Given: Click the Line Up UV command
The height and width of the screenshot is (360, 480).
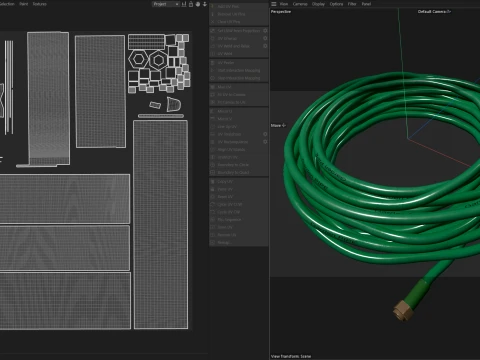Looking at the screenshot, I should point(239,127).
